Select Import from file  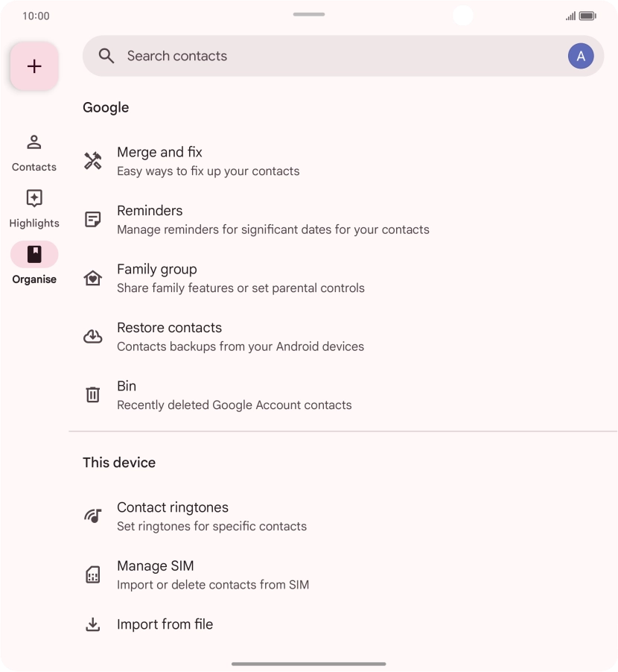click(x=165, y=624)
